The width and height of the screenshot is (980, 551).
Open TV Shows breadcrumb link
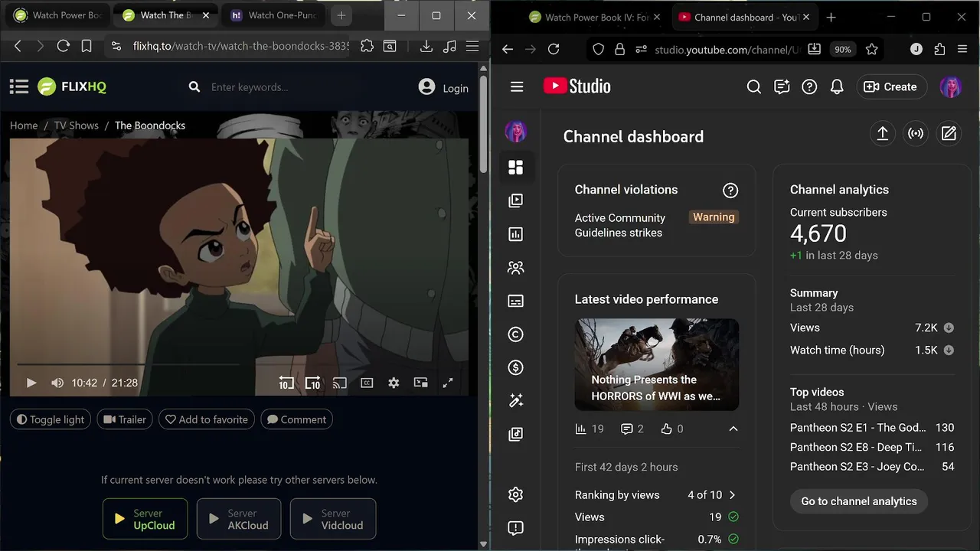point(76,126)
